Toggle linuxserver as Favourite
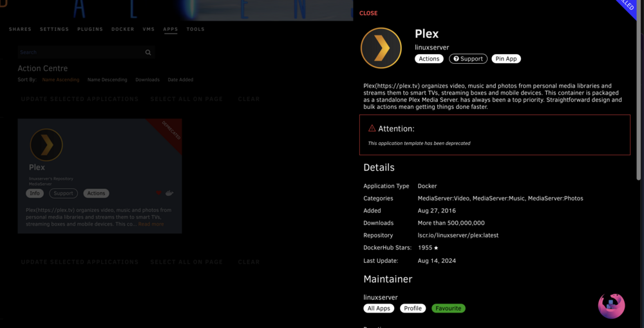The width and height of the screenshot is (644, 328). point(448,308)
